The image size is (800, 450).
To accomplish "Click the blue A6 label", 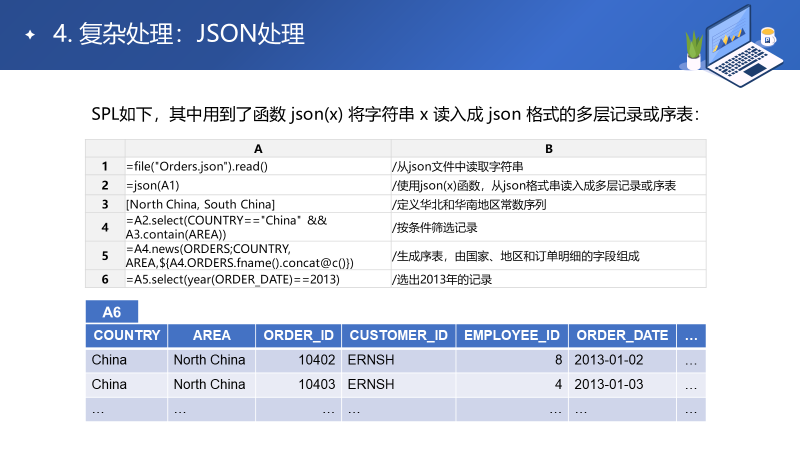I will 112,312.
